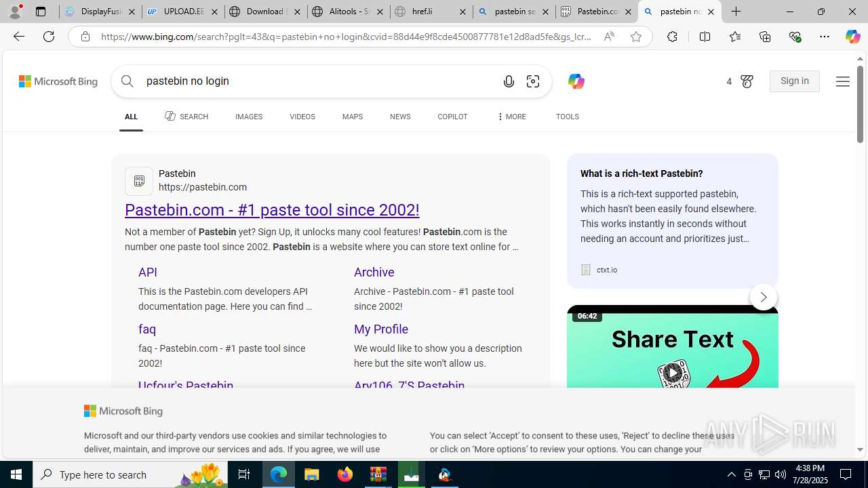Open the TOOLS option
Screen dimensions: 868x488
[x=568, y=117]
